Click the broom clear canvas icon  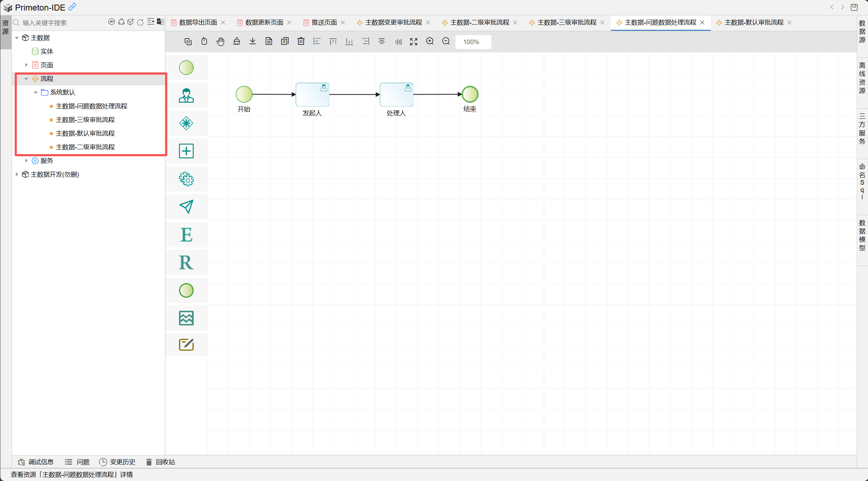point(236,42)
